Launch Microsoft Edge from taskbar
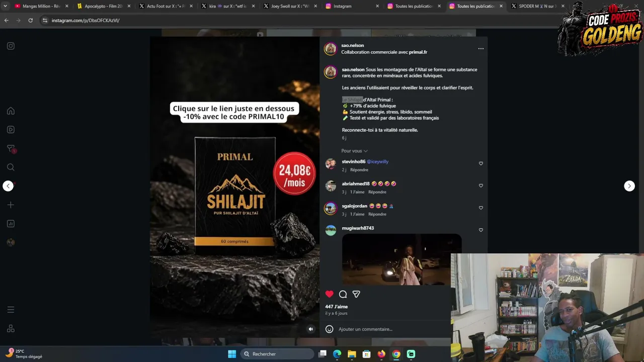Image resolution: width=644 pixels, height=362 pixels. click(x=337, y=354)
